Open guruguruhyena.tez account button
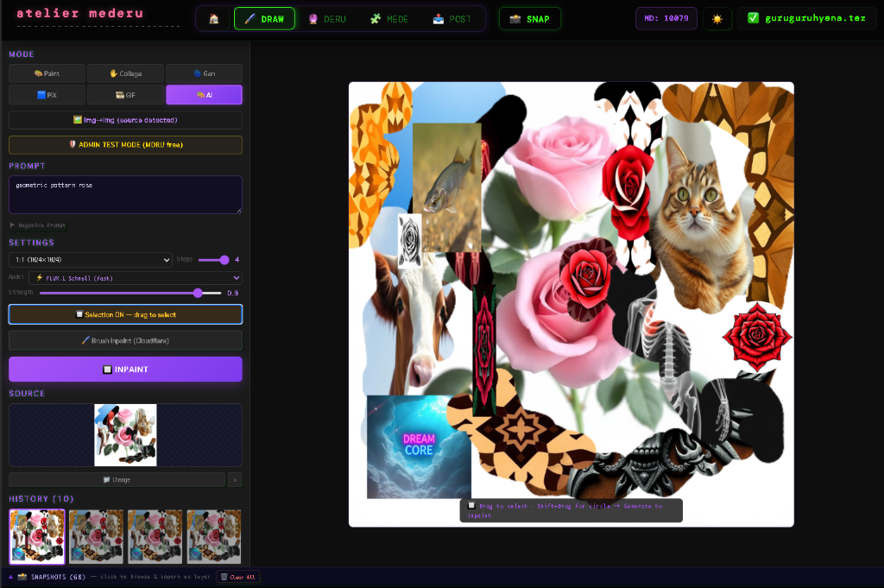This screenshot has height=588, width=884. [x=807, y=19]
